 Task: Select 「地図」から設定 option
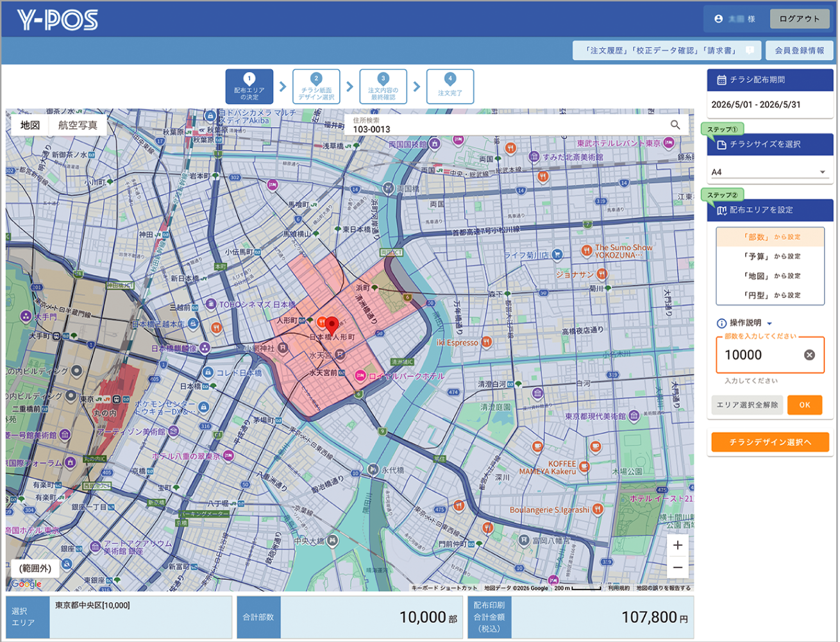pos(770,276)
